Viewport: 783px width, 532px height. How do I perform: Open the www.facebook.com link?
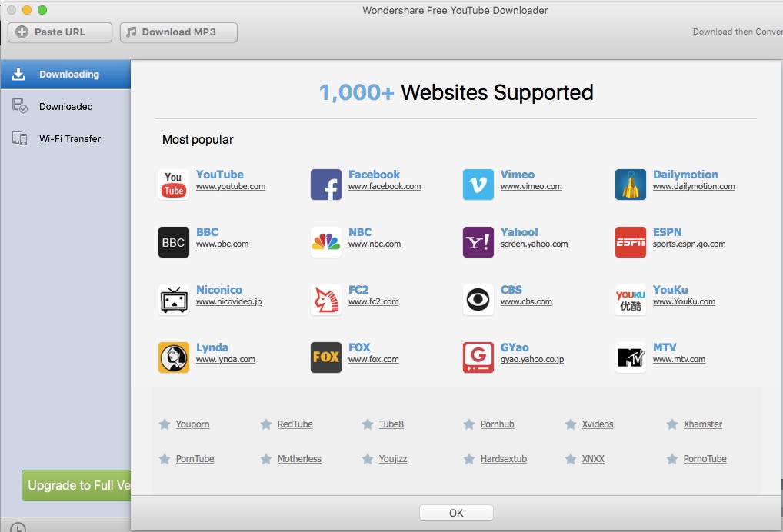385,186
